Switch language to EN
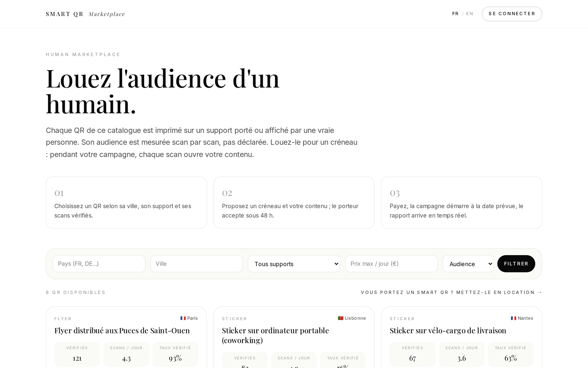 (469, 14)
